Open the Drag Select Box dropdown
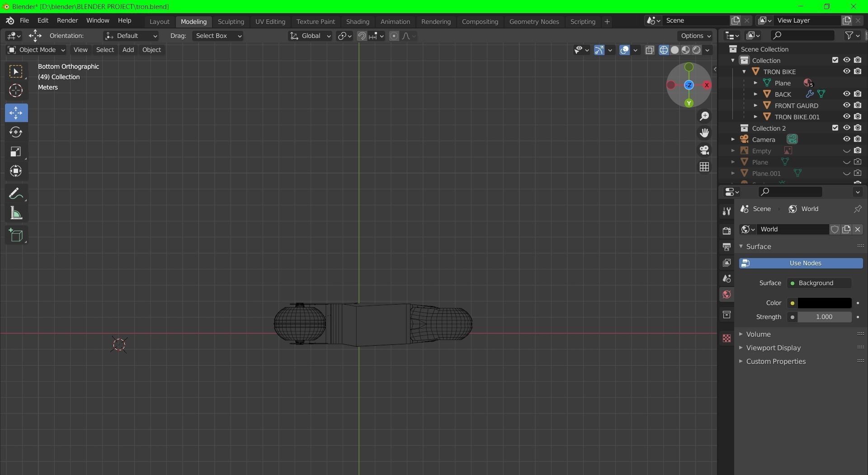868x475 pixels. (217, 36)
